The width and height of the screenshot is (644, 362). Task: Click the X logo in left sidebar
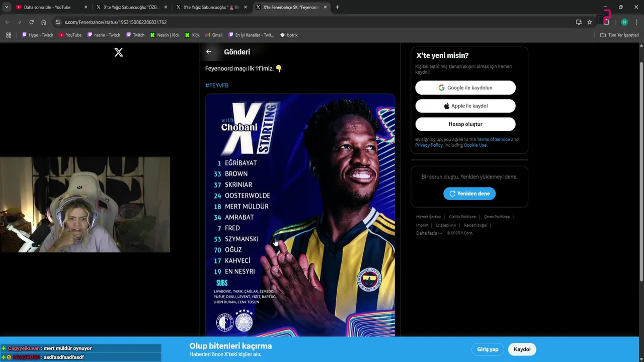[119, 52]
